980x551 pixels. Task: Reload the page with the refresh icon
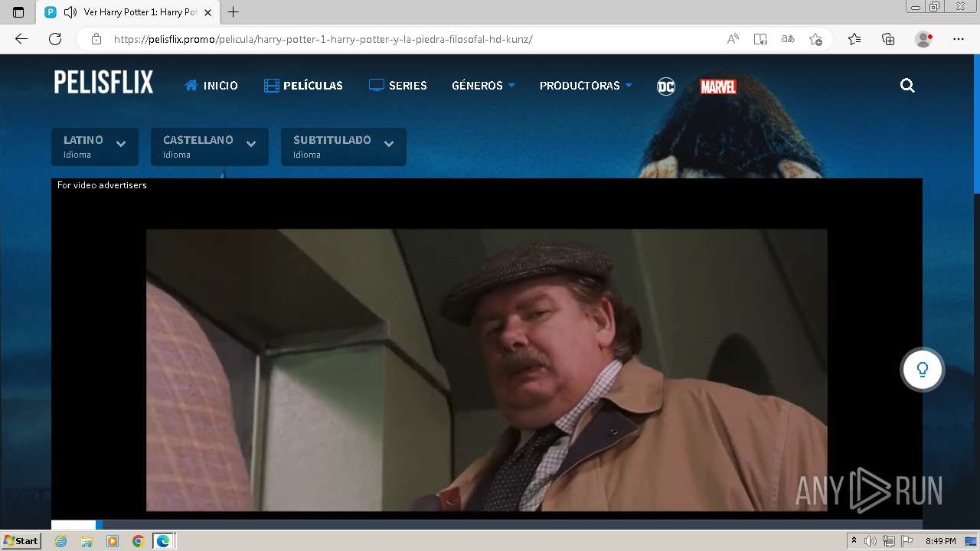[55, 39]
